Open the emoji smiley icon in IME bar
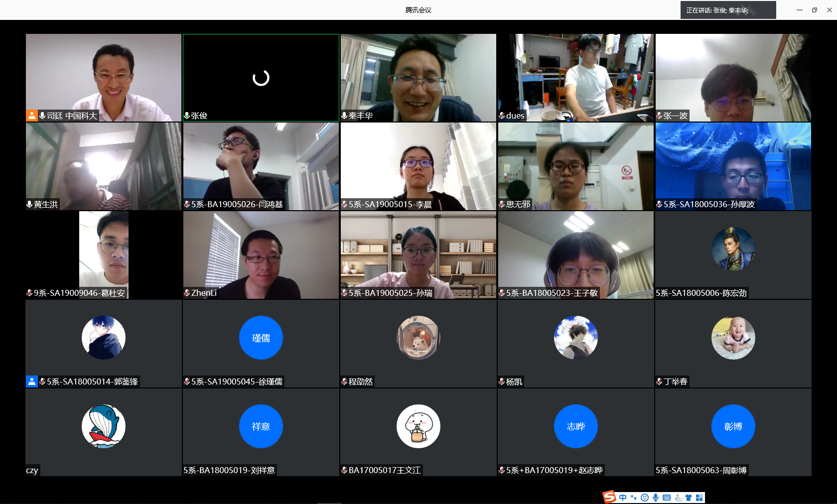 click(645, 498)
